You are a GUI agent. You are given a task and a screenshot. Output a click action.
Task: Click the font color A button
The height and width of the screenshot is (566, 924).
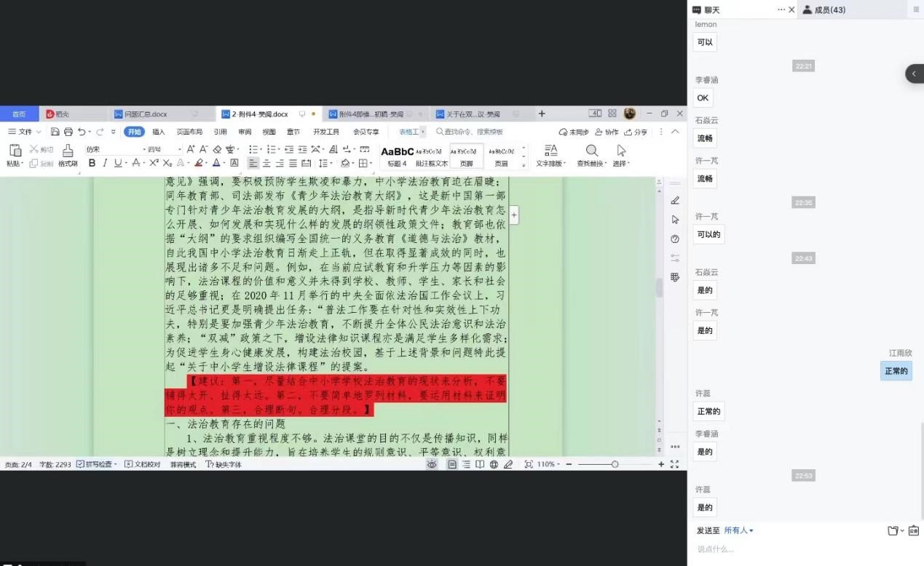(x=216, y=163)
